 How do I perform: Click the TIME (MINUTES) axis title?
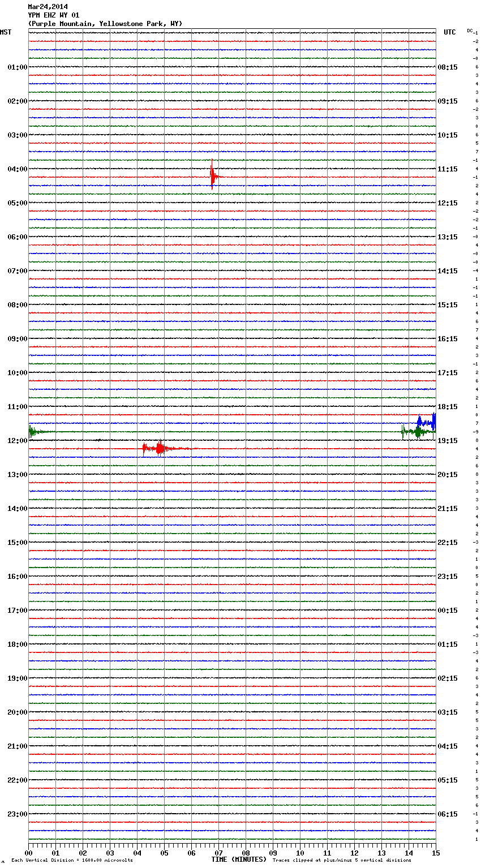(239, 860)
